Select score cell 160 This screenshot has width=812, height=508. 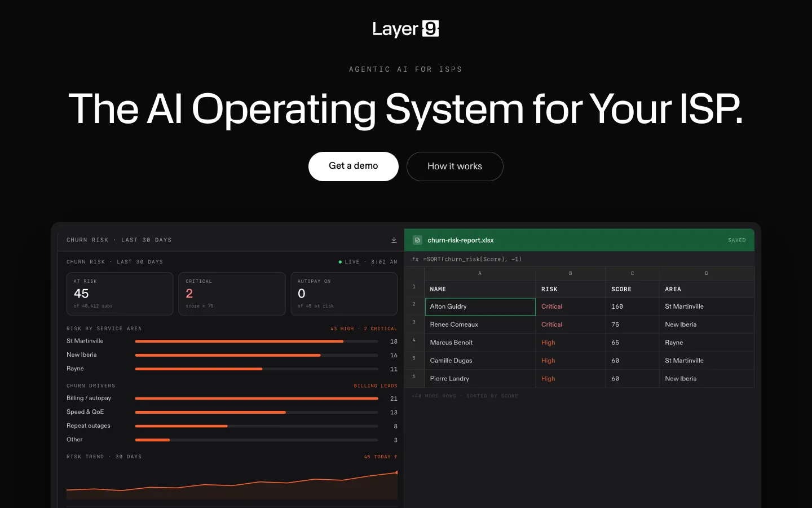coord(633,306)
